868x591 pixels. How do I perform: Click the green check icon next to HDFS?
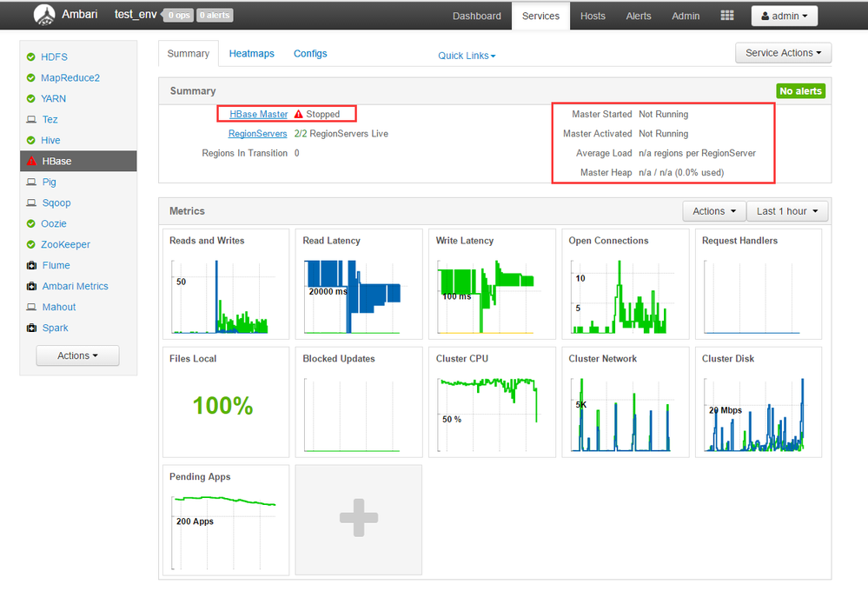(x=31, y=57)
